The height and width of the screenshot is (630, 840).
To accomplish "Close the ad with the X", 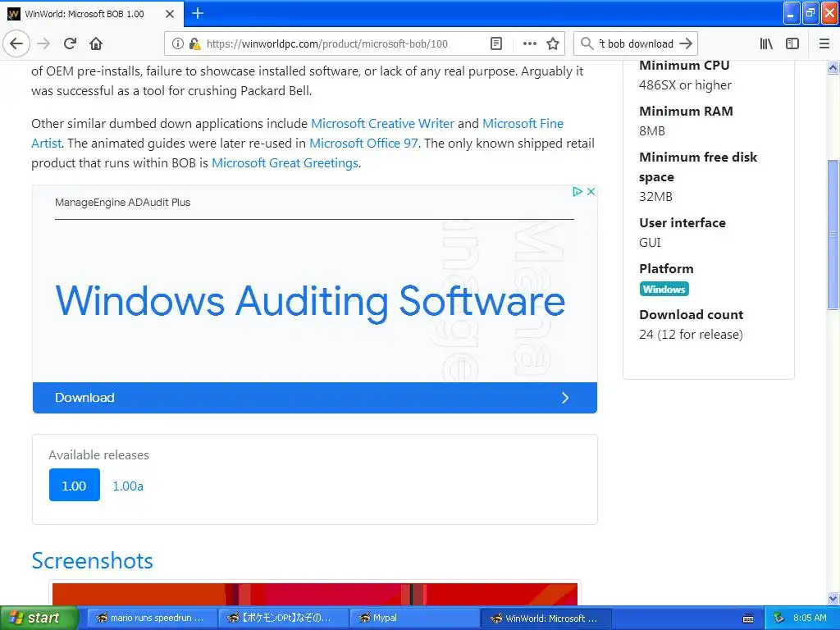I will click(591, 191).
